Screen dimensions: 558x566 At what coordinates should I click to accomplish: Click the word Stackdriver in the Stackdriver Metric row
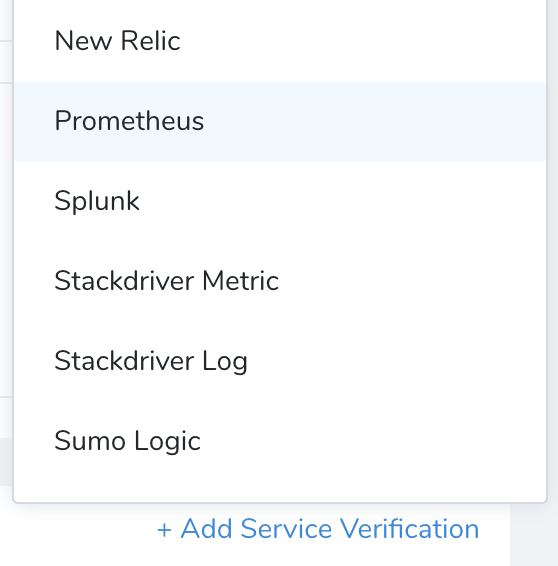(124, 281)
